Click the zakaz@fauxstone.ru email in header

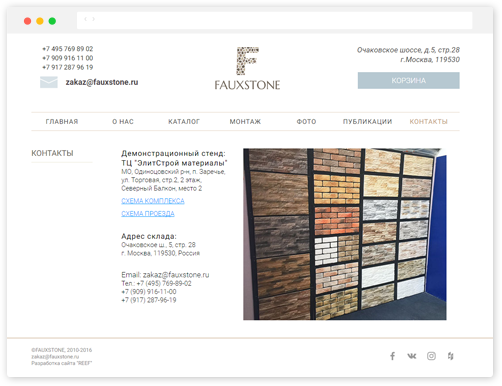pyautogui.click(x=102, y=82)
